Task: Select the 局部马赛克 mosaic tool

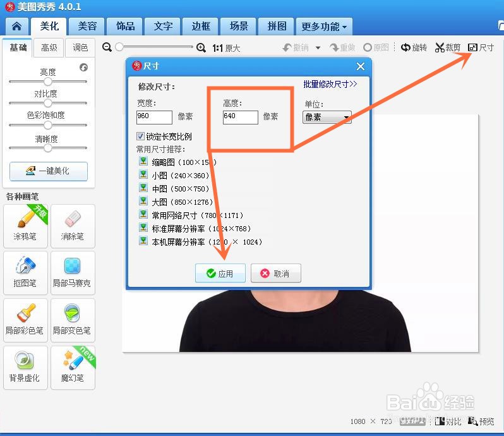Action: 73,273
